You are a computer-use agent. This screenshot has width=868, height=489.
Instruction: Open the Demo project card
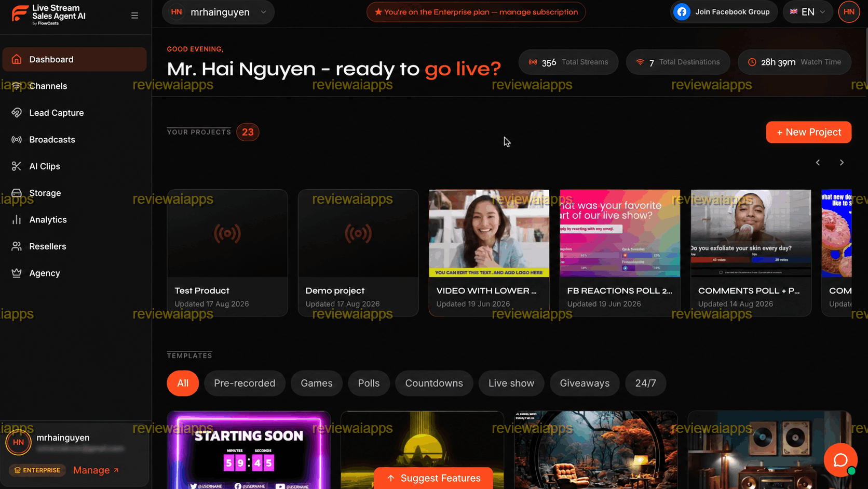coord(358,253)
